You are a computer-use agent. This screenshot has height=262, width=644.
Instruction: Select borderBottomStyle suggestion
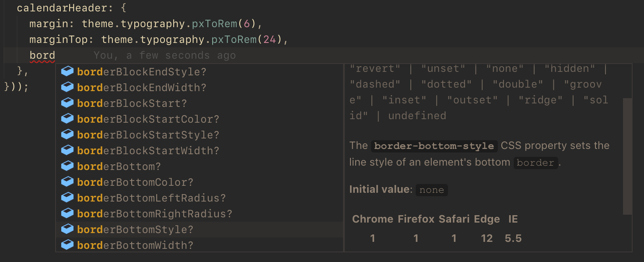point(200,230)
